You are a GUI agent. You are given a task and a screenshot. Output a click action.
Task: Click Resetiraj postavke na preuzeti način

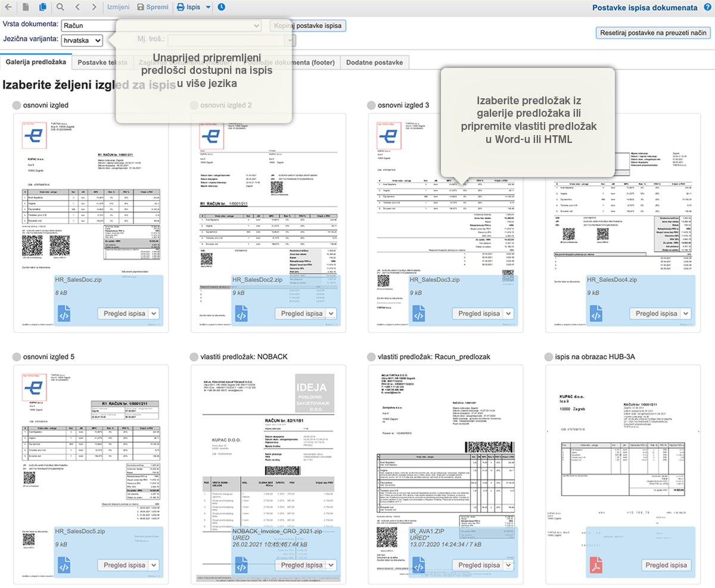click(653, 33)
